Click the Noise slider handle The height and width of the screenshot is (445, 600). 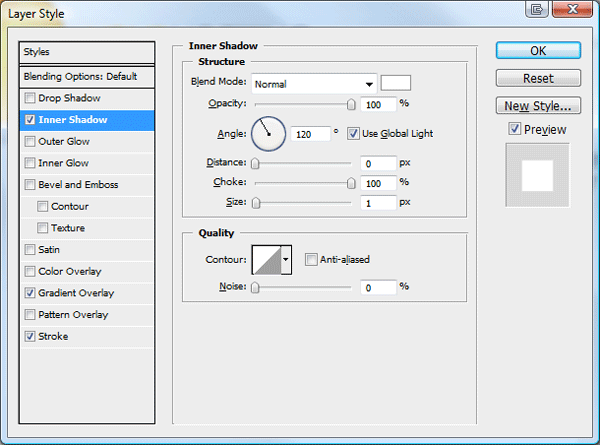coord(255,287)
